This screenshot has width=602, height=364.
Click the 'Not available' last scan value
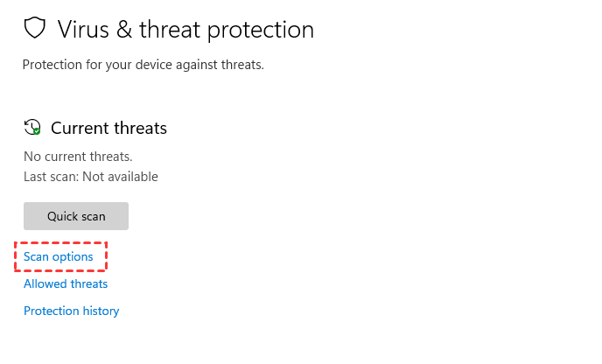click(121, 177)
